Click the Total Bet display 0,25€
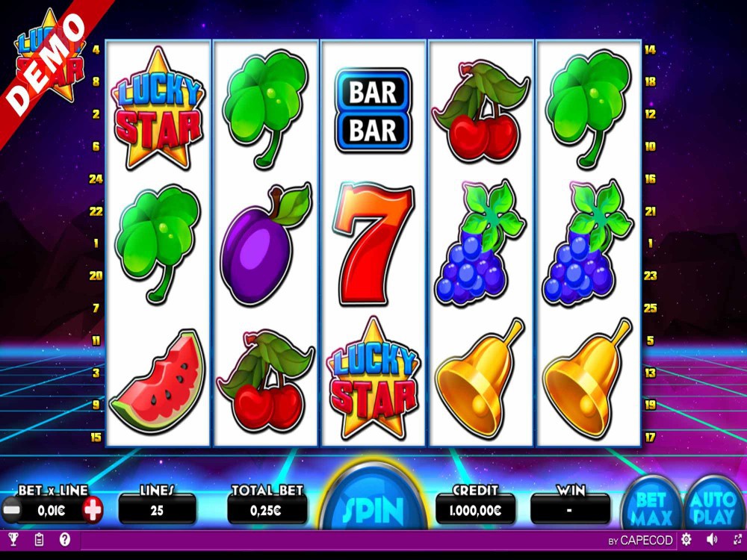This screenshot has height=560, width=747. (267, 511)
